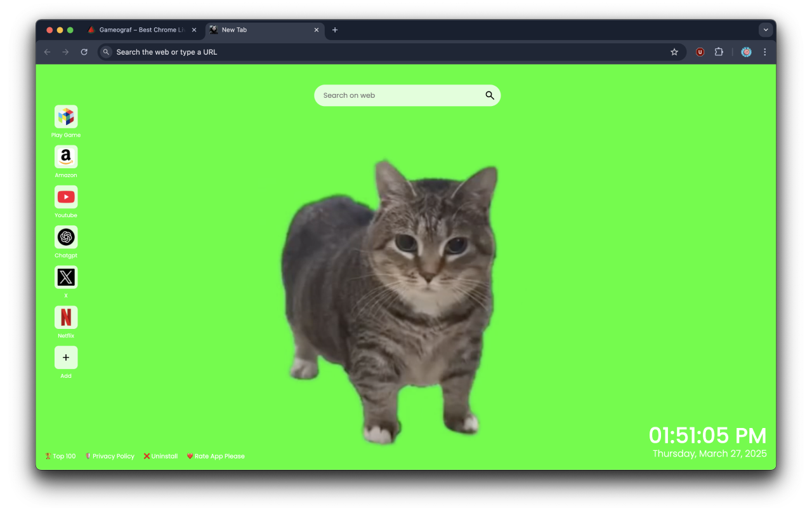This screenshot has width=812, height=508.
Task: Open the uBlock extension icon
Action: [x=700, y=52]
